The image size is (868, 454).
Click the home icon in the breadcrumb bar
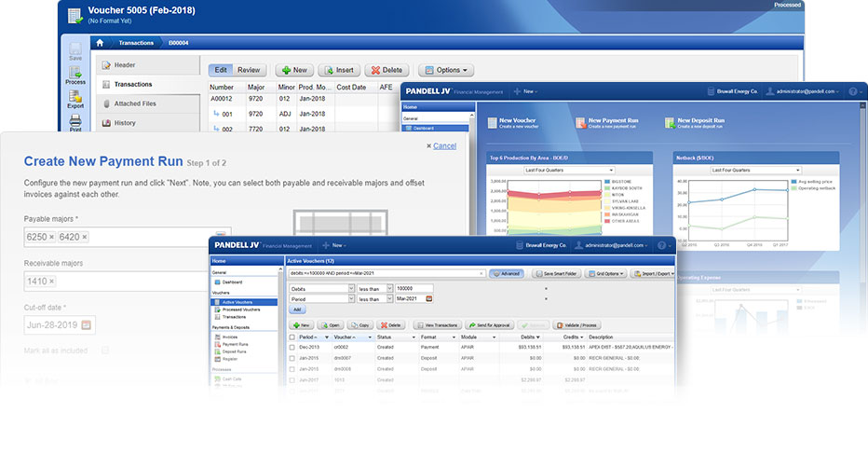tap(100, 43)
